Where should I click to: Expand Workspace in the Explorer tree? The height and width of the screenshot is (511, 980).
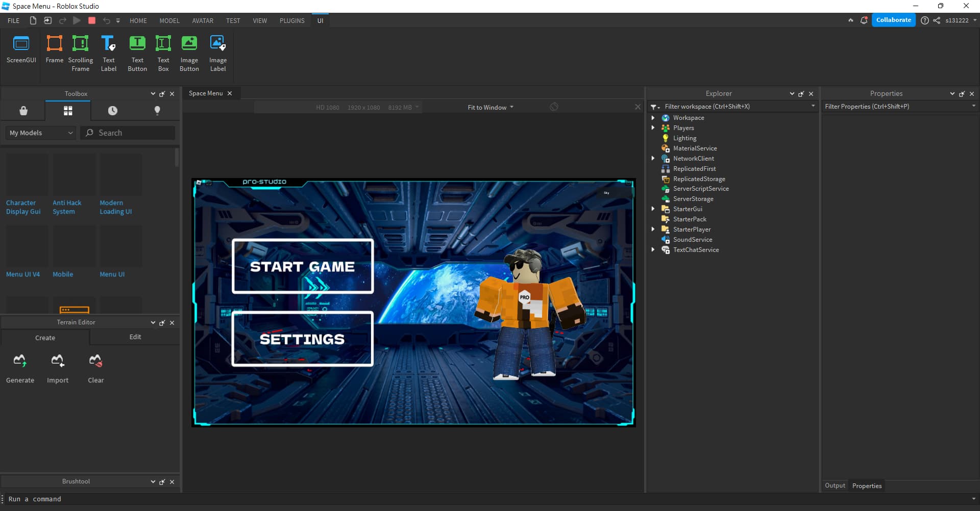click(x=654, y=117)
